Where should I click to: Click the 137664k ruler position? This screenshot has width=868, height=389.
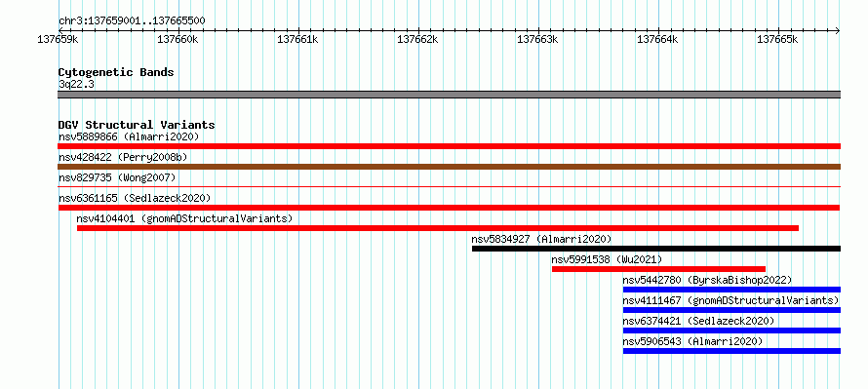pyautogui.click(x=657, y=39)
